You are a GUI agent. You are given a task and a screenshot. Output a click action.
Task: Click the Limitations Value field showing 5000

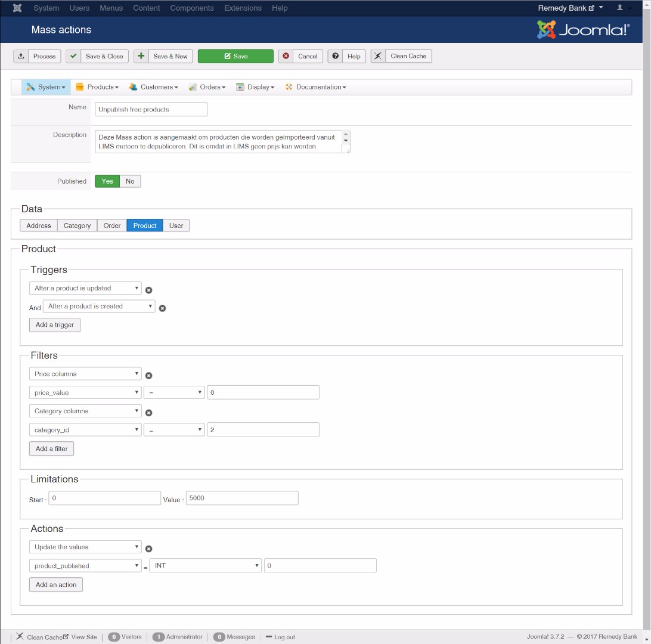(x=242, y=499)
